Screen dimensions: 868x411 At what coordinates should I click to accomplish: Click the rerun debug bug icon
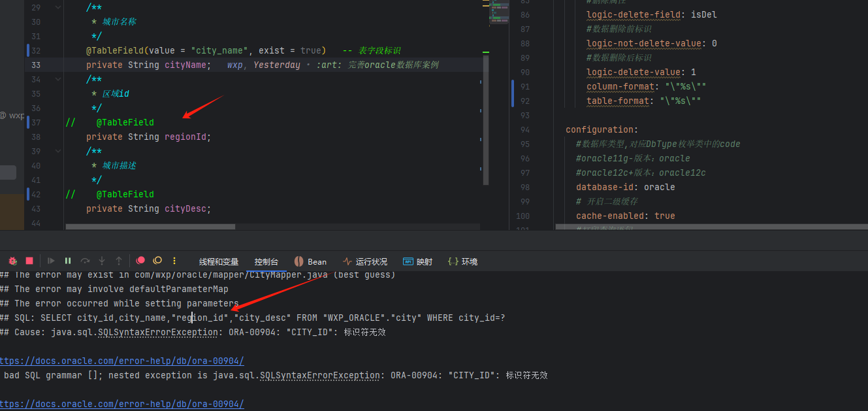(12, 261)
